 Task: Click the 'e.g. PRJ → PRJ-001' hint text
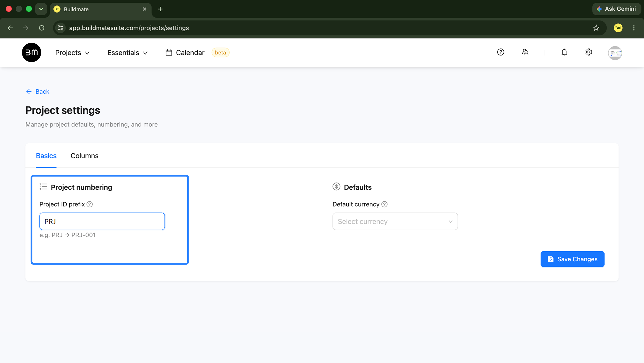[x=67, y=235]
